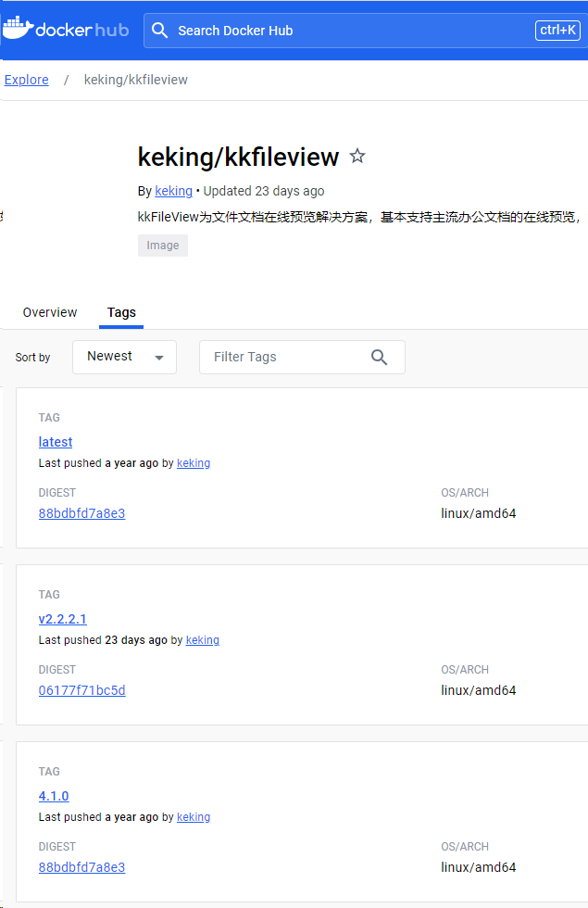Select the Tags tab

[x=120, y=312]
